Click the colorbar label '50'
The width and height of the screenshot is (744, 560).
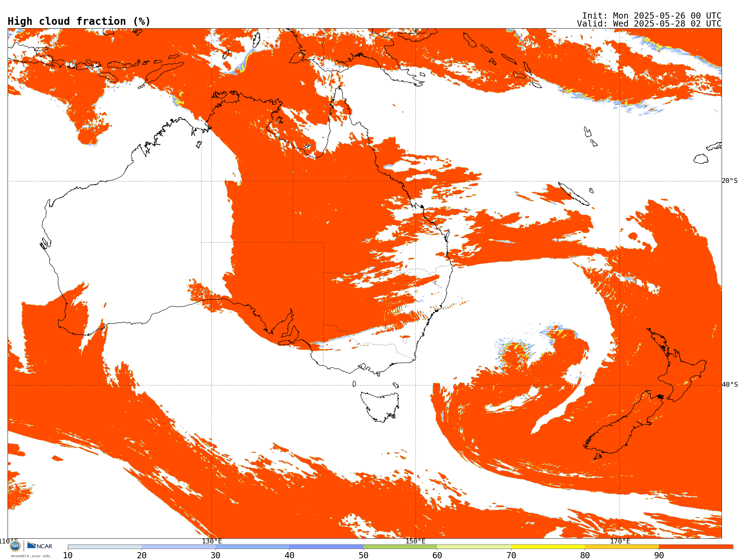(363, 556)
